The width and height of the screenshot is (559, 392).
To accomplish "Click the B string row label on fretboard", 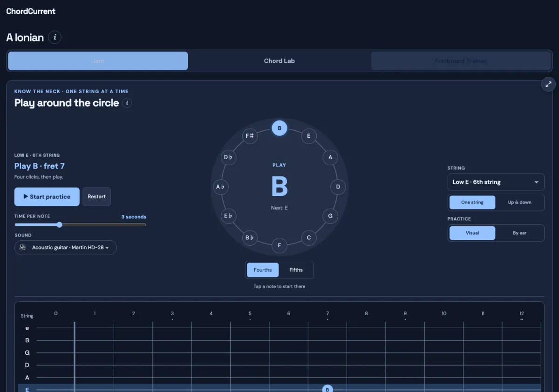I will [x=27, y=340].
